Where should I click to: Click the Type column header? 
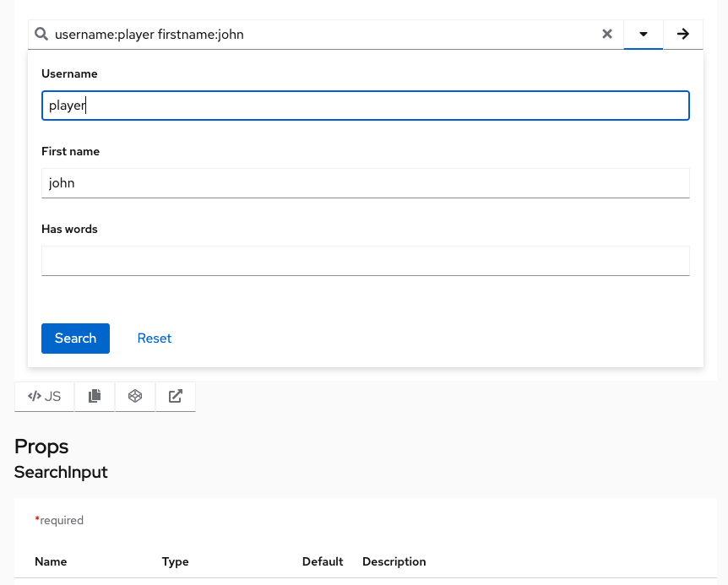tap(175, 561)
